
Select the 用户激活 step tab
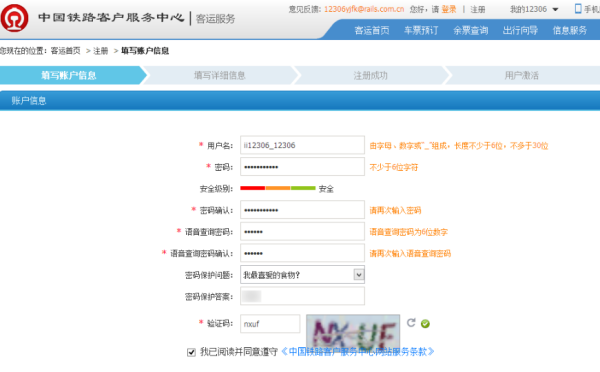tap(522, 75)
